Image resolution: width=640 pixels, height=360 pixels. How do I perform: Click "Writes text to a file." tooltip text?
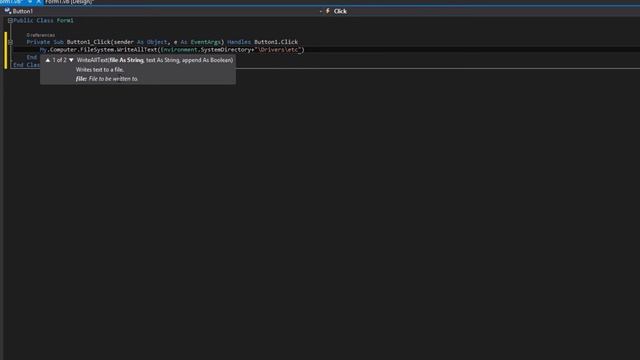(x=100, y=70)
